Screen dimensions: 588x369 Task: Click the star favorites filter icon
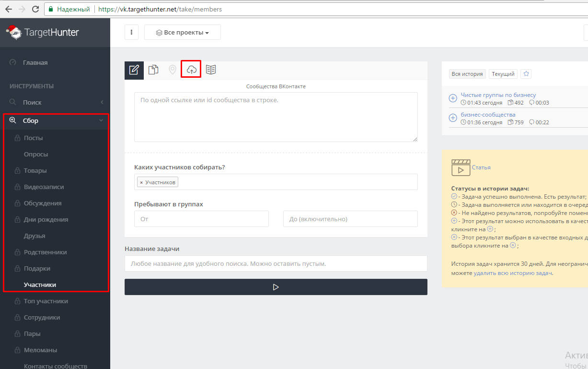click(x=526, y=74)
